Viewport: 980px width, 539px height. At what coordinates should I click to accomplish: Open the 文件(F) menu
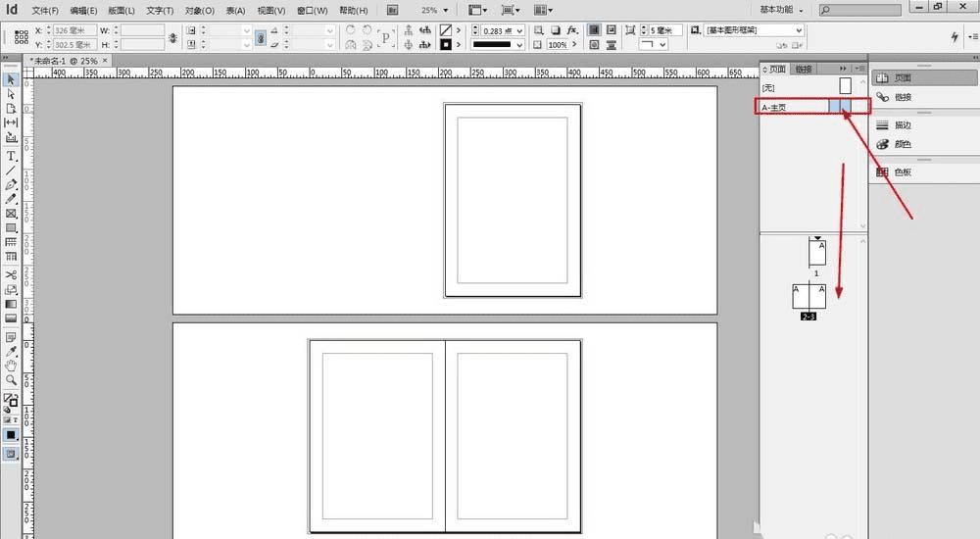[45, 11]
